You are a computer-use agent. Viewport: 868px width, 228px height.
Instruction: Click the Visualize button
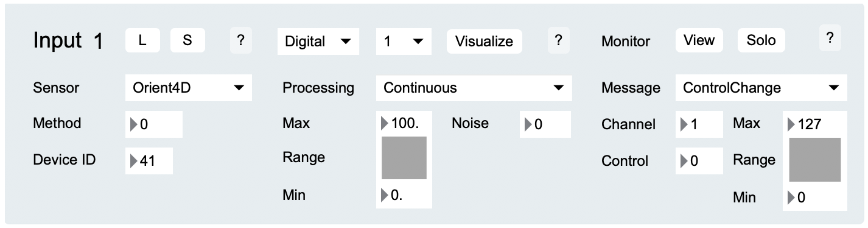click(485, 41)
